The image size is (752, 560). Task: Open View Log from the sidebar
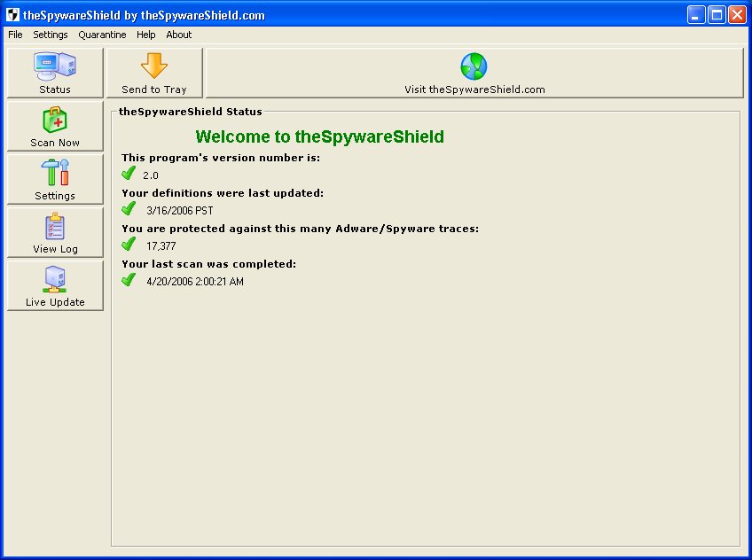pyautogui.click(x=55, y=232)
